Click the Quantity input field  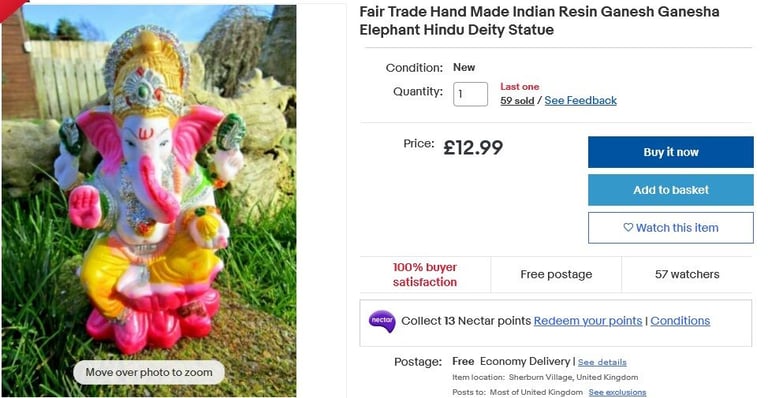470,94
